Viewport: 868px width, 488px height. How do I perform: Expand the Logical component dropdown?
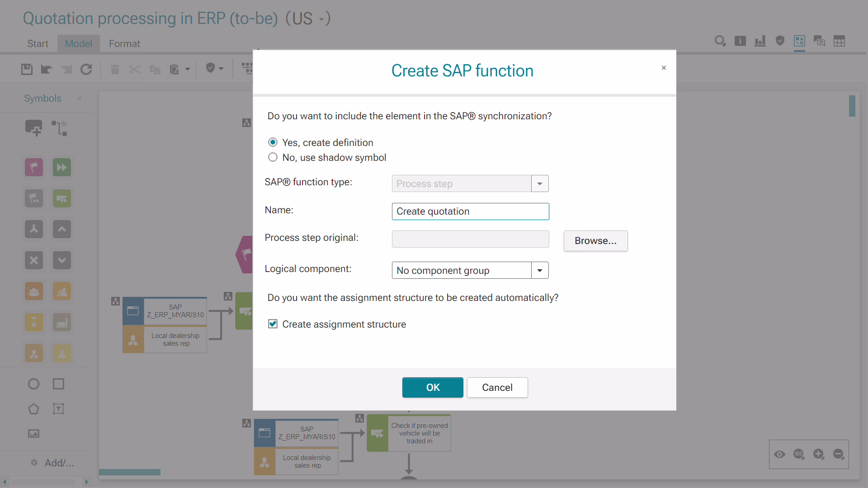pos(540,270)
